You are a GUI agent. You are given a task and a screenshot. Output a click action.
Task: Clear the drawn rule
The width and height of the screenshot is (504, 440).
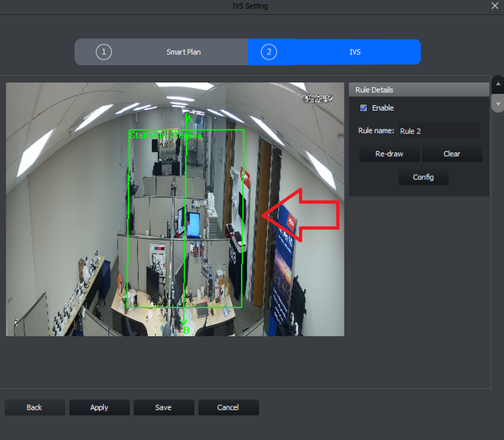click(452, 154)
